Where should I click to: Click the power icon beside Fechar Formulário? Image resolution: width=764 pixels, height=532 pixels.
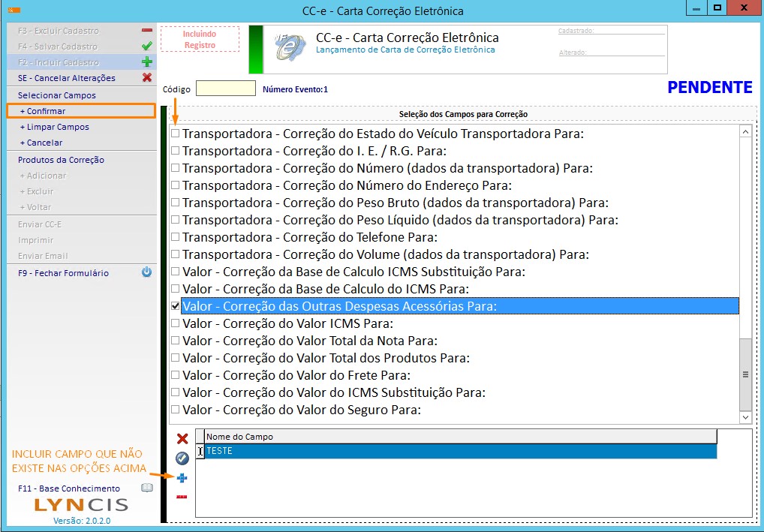147,273
